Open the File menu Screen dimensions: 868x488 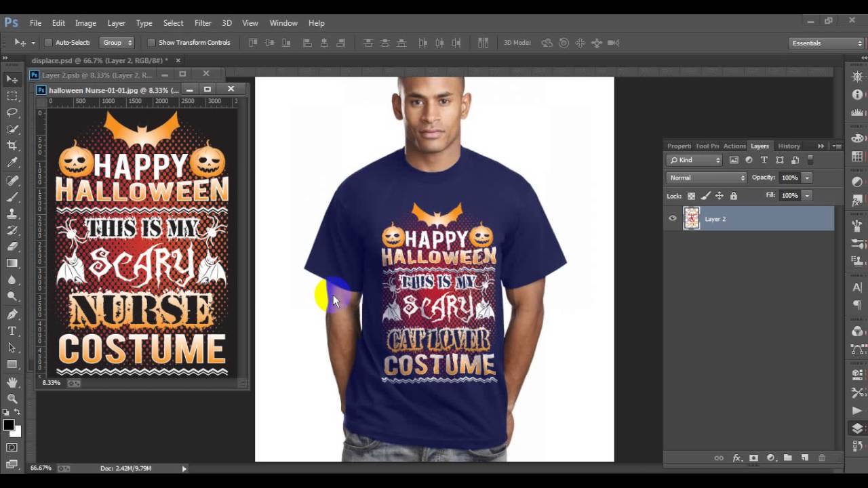point(35,23)
